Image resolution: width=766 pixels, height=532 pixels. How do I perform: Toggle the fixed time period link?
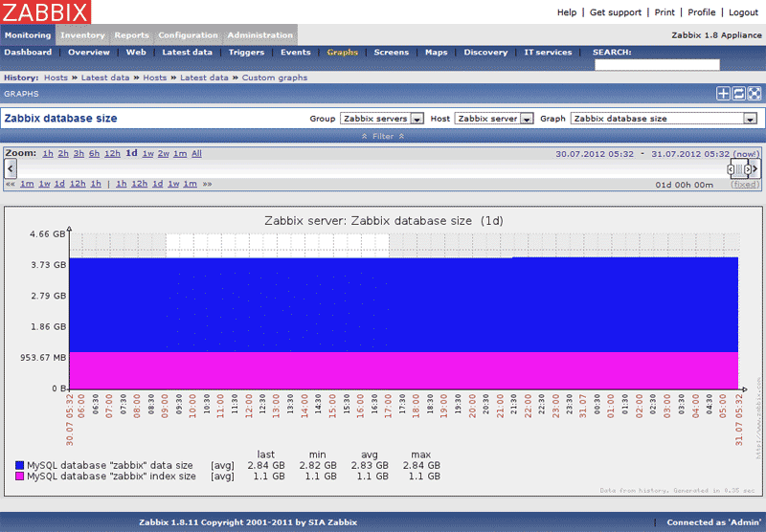[x=745, y=185]
